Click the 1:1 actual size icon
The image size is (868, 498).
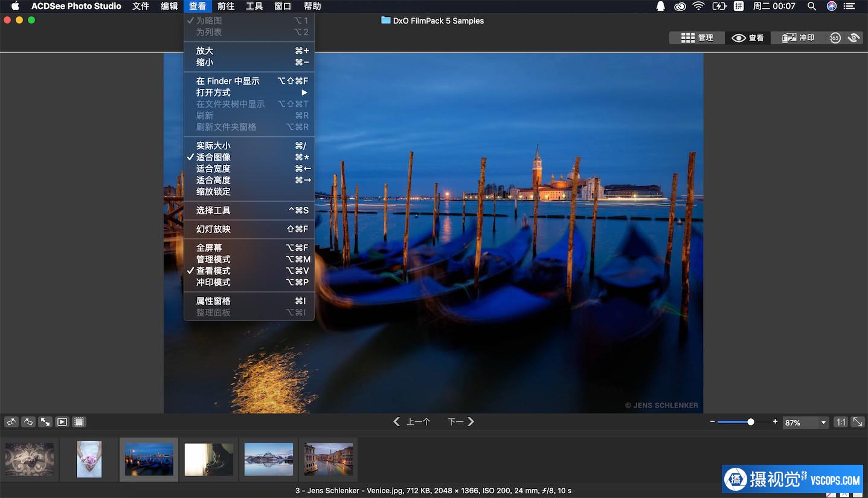coord(840,422)
